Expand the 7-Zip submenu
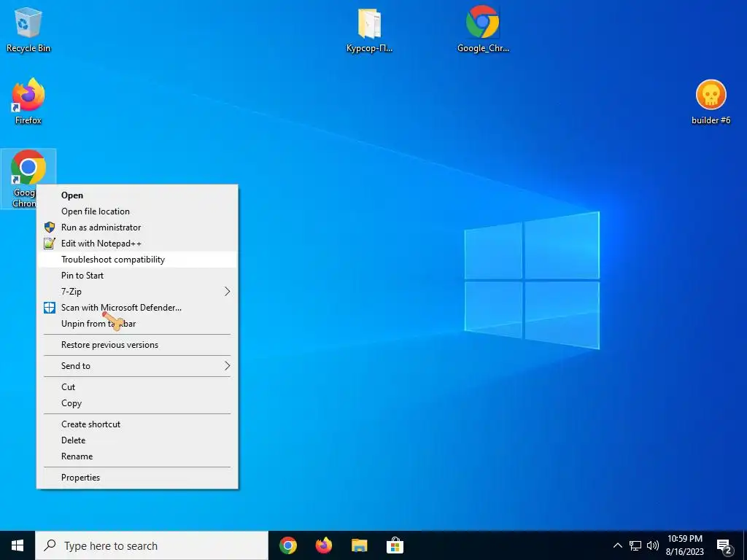Image resolution: width=747 pixels, height=560 pixels. 137,292
